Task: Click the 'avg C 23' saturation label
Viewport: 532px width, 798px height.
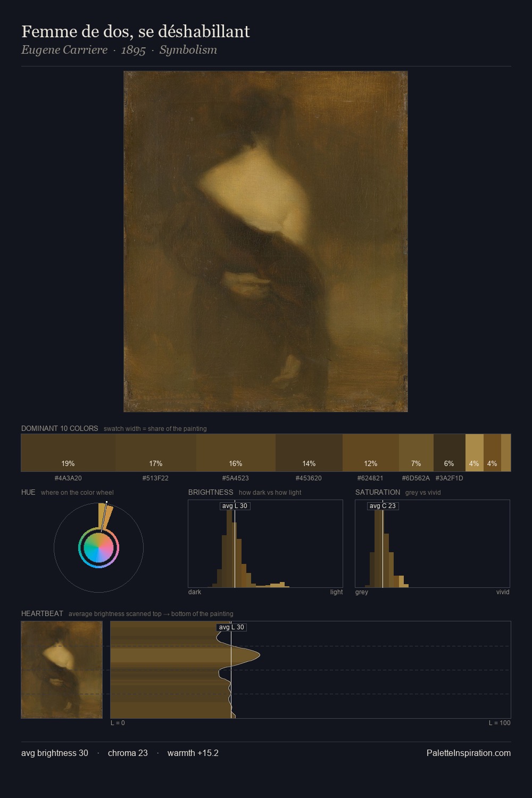Action: (x=383, y=506)
